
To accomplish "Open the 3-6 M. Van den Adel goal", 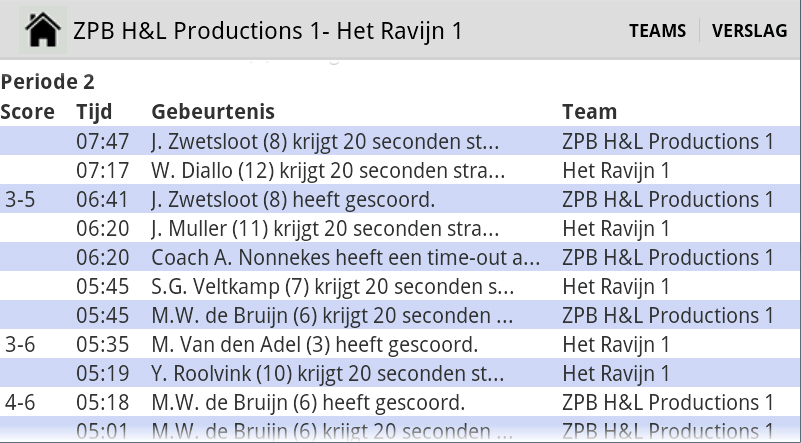I will click(400, 344).
